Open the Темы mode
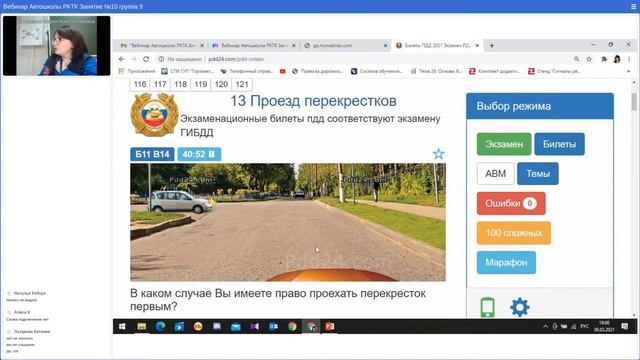 tap(538, 173)
